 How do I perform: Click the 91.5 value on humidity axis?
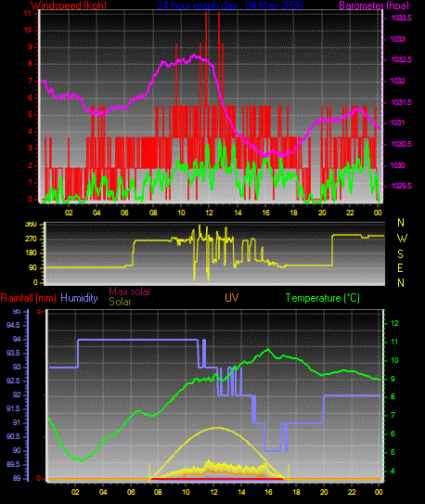pos(13,408)
